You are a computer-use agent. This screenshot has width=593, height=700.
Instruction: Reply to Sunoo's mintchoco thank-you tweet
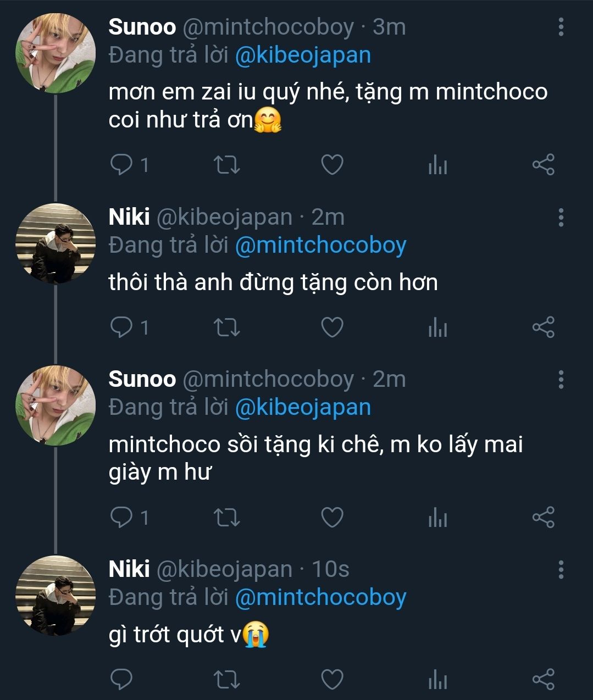tap(121, 164)
